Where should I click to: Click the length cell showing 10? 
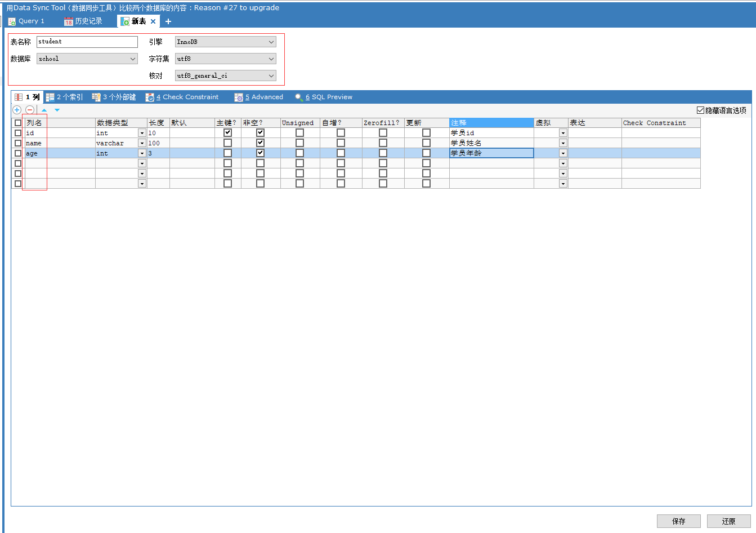158,133
